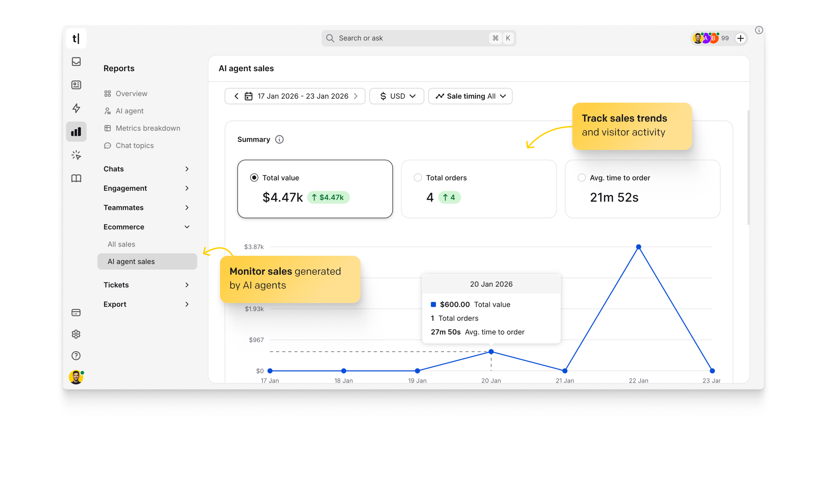Screen dimensions: 827x504
Task: Open the billing card icon
Action: [x=76, y=312]
